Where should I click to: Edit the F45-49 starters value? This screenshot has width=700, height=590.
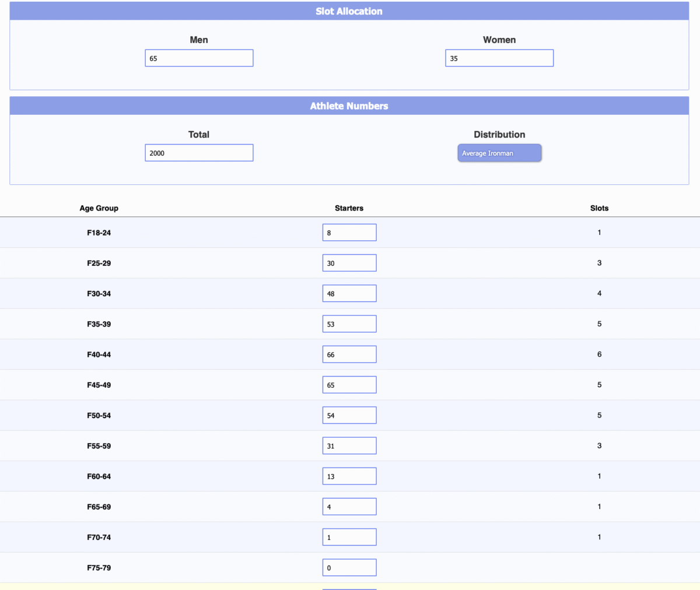(349, 385)
